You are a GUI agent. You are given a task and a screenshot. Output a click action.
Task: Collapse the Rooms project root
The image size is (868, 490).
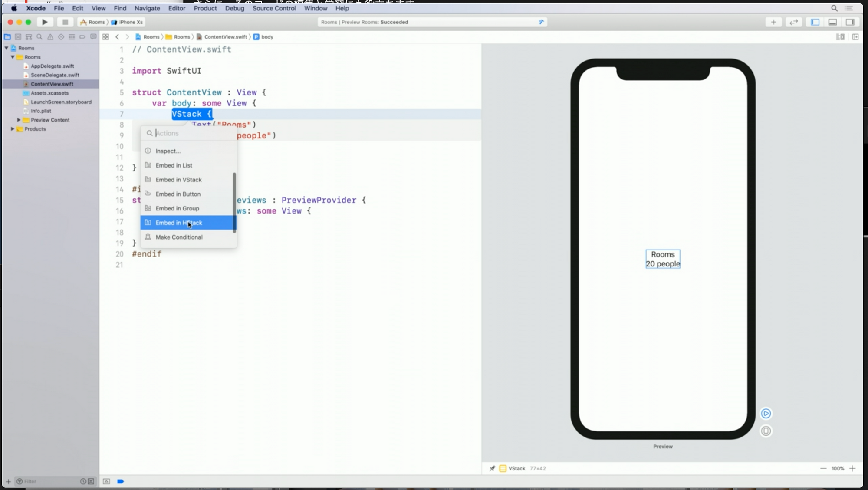[7, 48]
